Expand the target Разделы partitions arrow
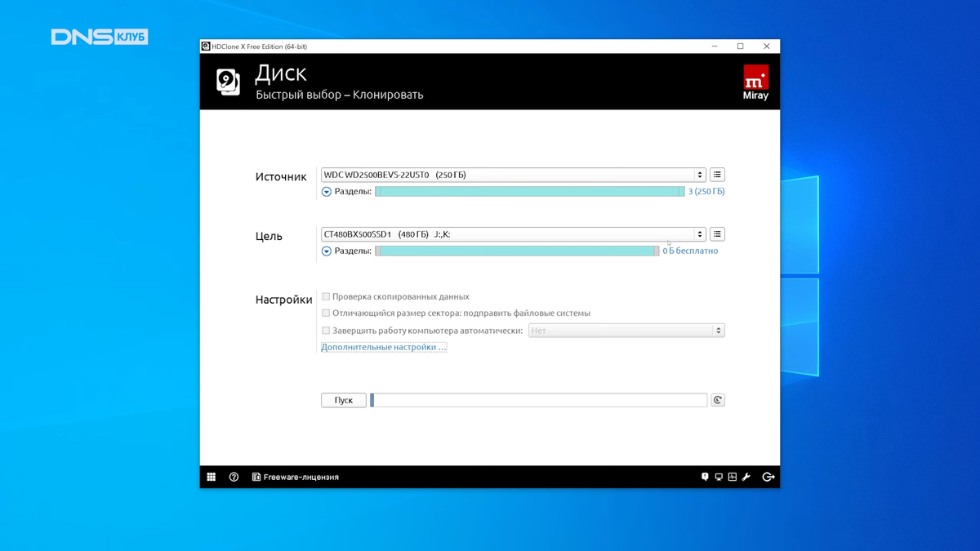Screen dimensions: 980x551 coord(327,251)
